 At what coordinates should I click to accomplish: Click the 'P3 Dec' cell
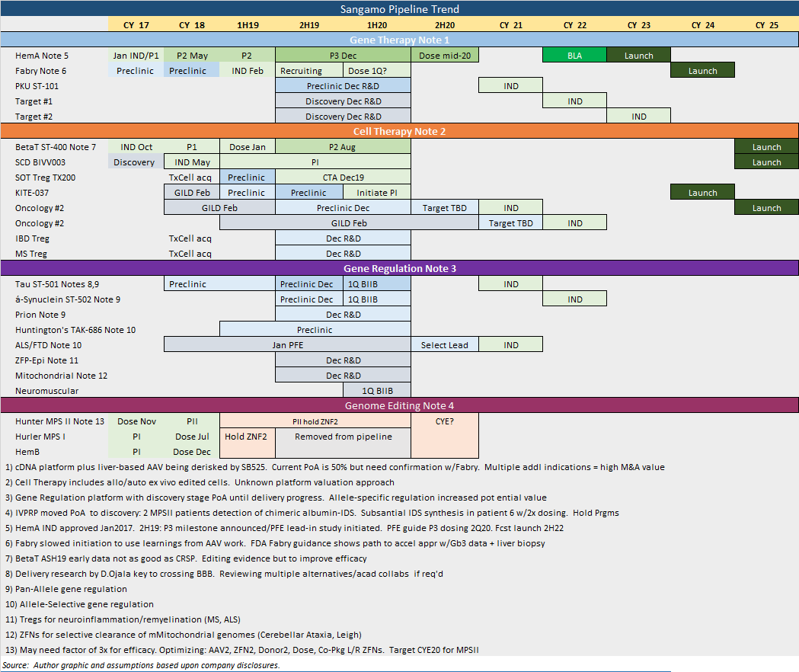click(x=343, y=56)
